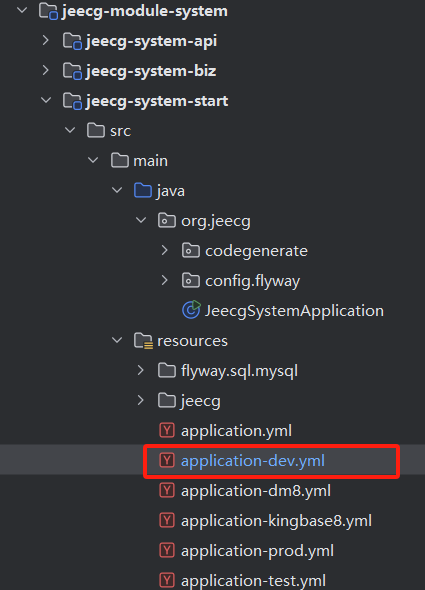425x590 pixels.
Task: Open the application-test.yml file name
Action: 253,581
